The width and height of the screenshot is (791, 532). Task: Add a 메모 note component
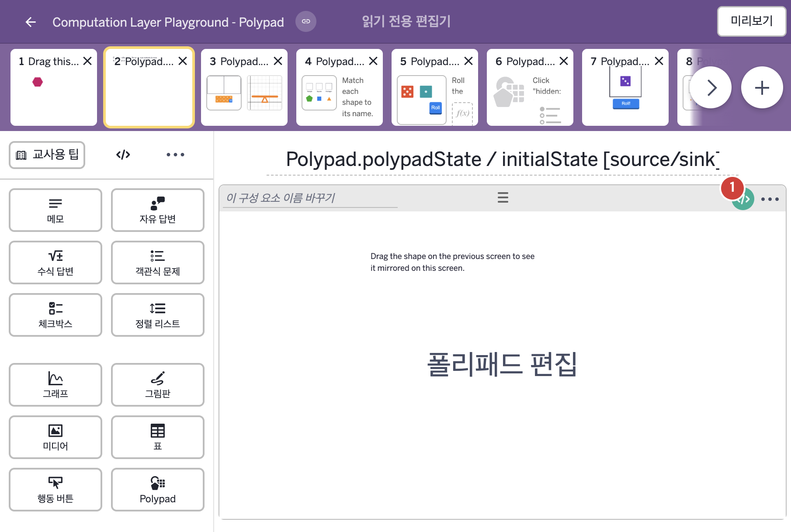[x=56, y=210]
